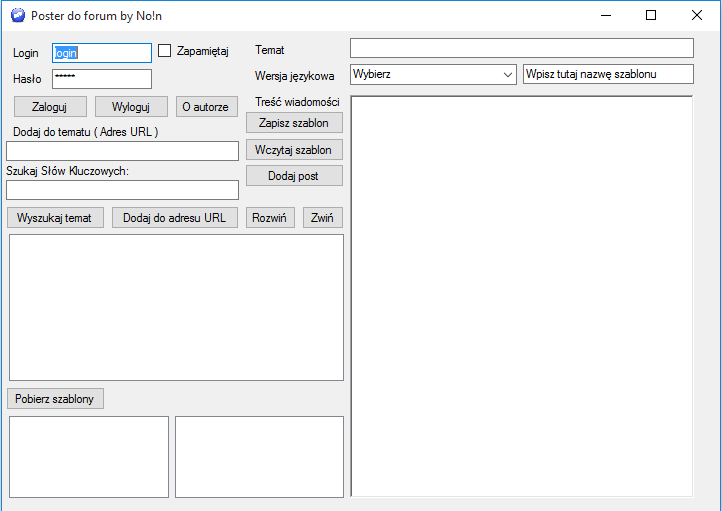Image resolution: width=722 pixels, height=511 pixels.
Task: Select the Temat subject input field
Action: click(521, 48)
